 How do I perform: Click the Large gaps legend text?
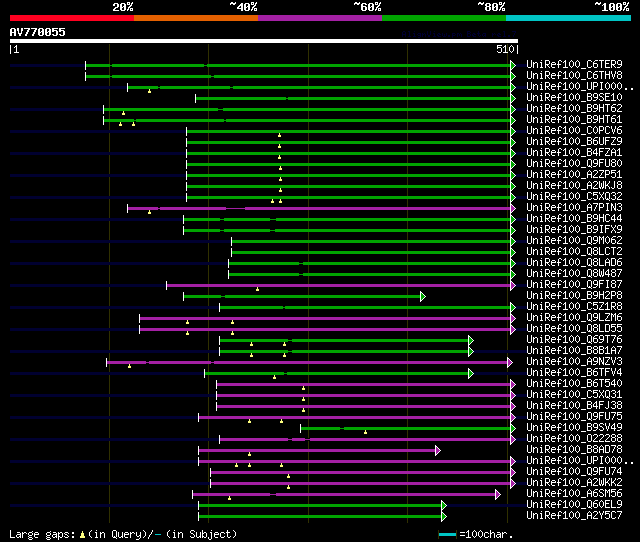123,534
